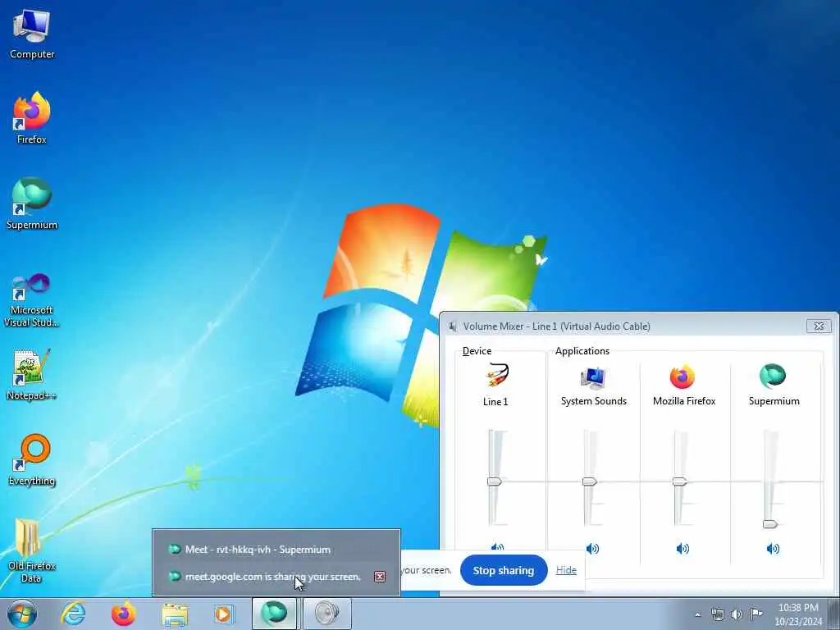Stop sharing the screen
The width and height of the screenshot is (840, 630).
[x=504, y=571]
